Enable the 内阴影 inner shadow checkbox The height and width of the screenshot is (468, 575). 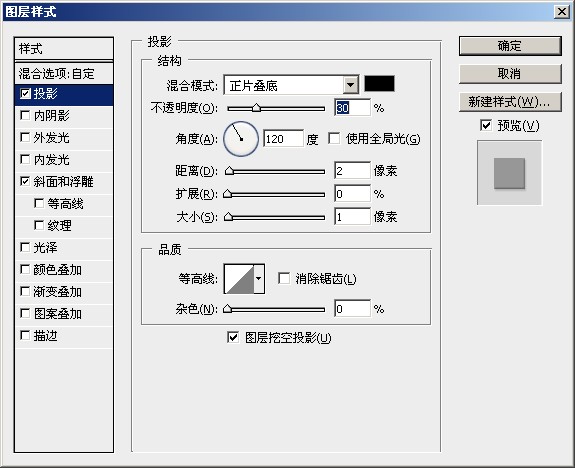coord(25,115)
